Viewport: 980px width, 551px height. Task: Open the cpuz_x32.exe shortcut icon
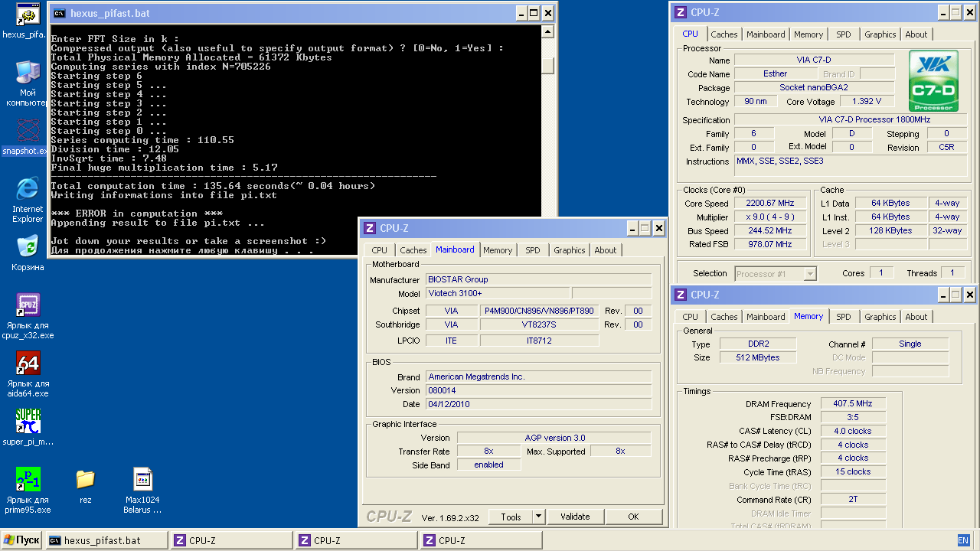pyautogui.click(x=28, y=305)
